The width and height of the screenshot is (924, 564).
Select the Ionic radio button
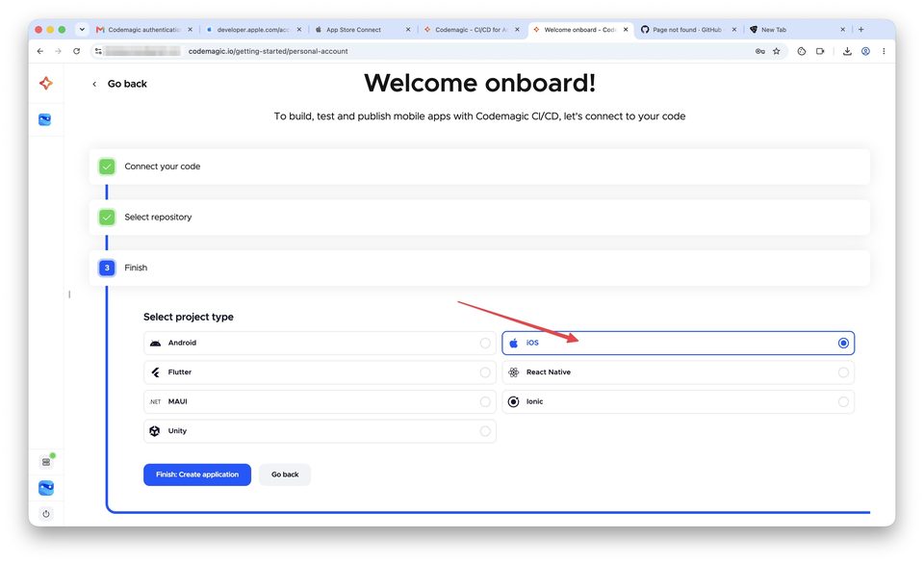(x=843, y=402)
